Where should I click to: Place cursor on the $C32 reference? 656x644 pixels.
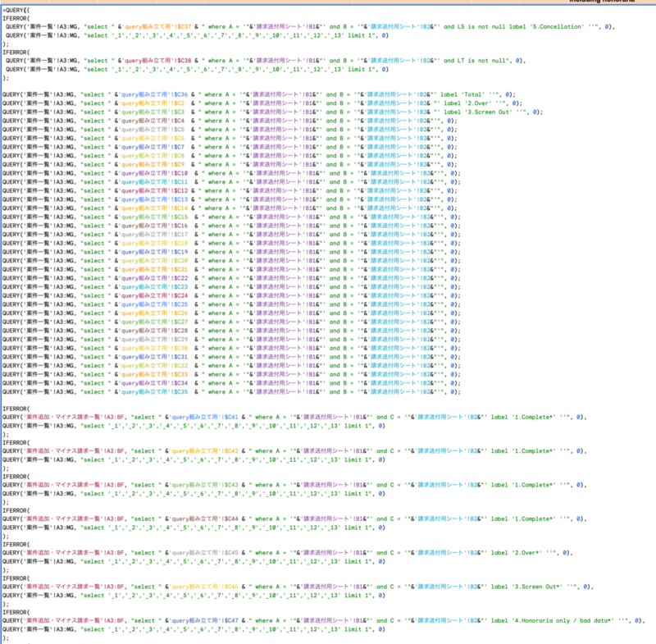click(x=179, y=366)
